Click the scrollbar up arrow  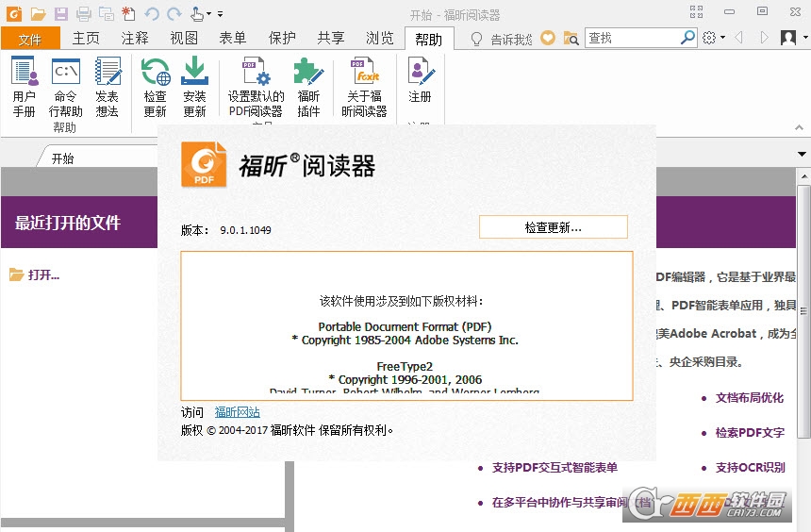tap(803, 176)
